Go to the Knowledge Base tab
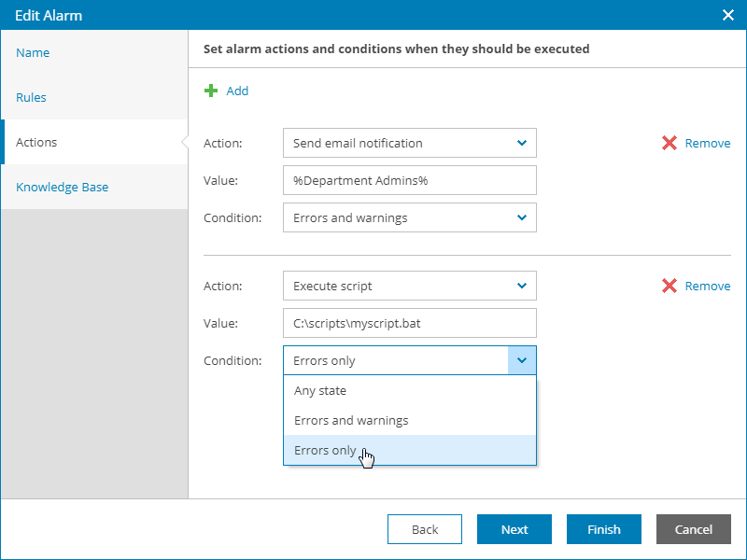This screenshot has height=560, width=747. pyautogui.click(x=62, y=187)
